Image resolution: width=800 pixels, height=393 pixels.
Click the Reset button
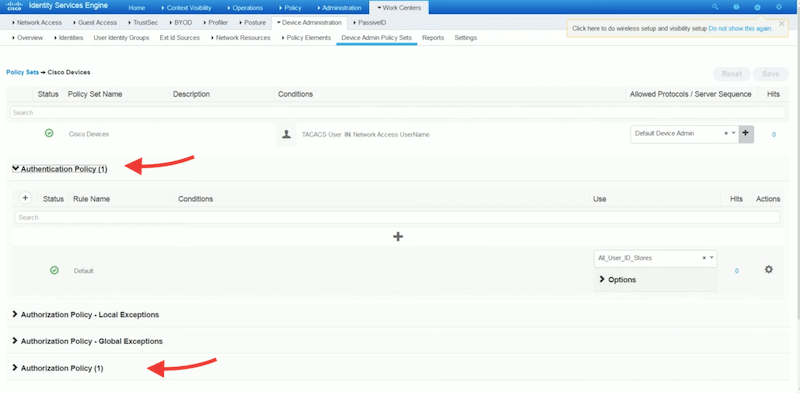[732, 74]
